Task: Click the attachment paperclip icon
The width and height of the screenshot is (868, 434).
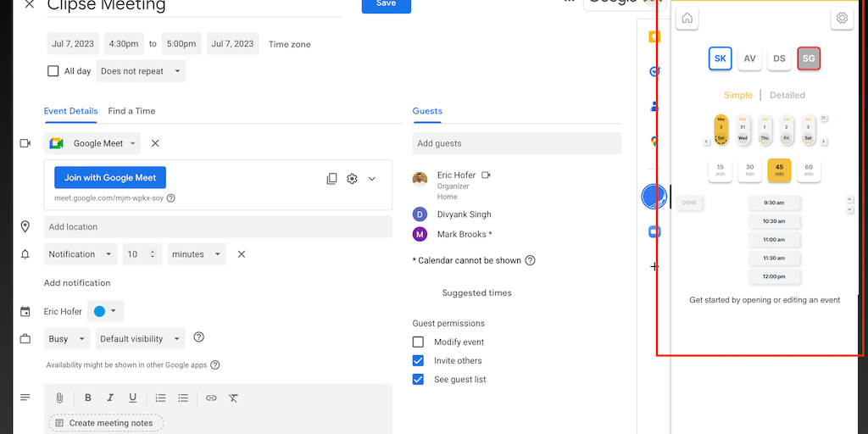Action: [59, 398]
